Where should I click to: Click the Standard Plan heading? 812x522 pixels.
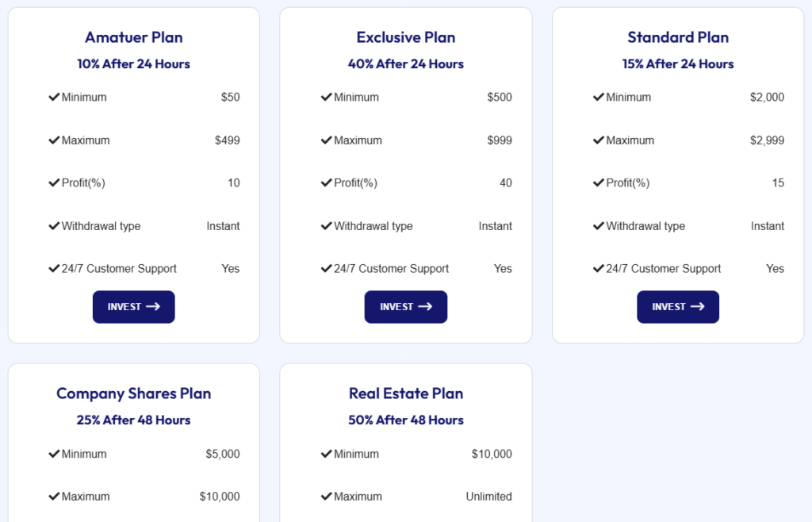678,37
